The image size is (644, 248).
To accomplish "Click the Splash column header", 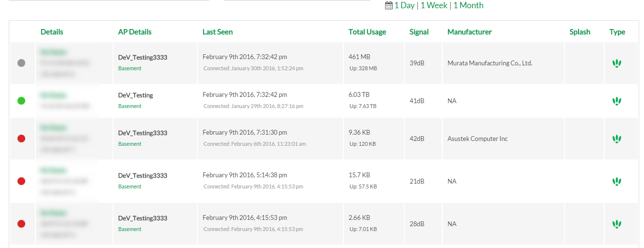I will [580, 32].
